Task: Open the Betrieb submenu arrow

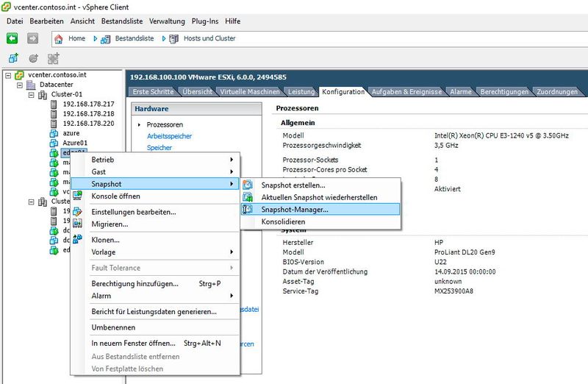Action: tap(232, 160)
